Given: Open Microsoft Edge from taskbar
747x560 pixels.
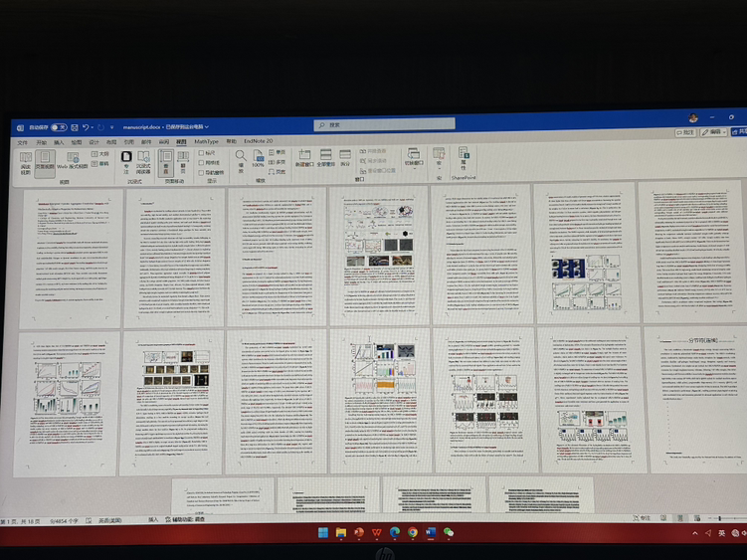Looking at the screenshot, I should [395, 532].
